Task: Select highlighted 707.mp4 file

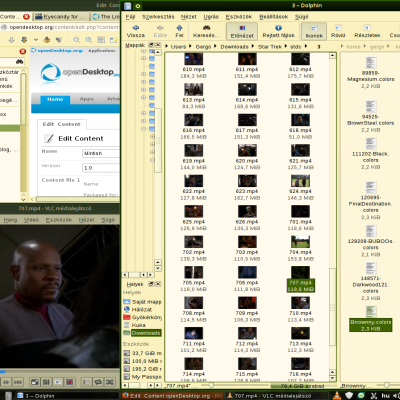Action: pyautogui.click(x=300, y=279)
